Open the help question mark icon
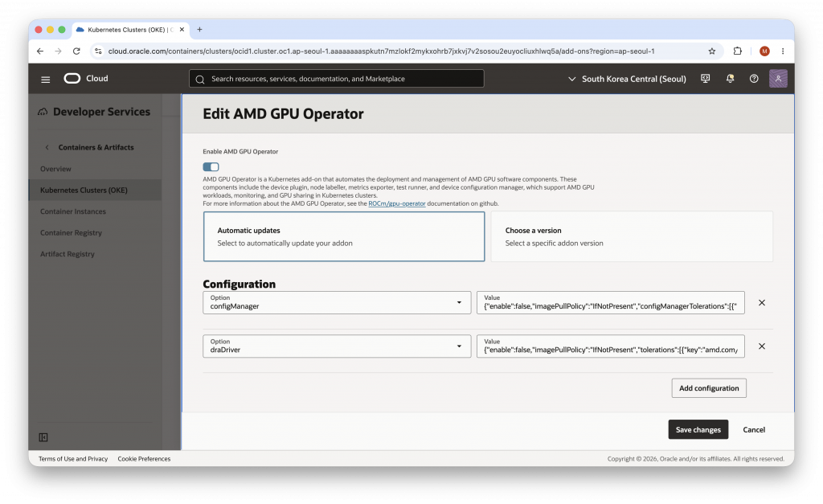 [754, 78]
